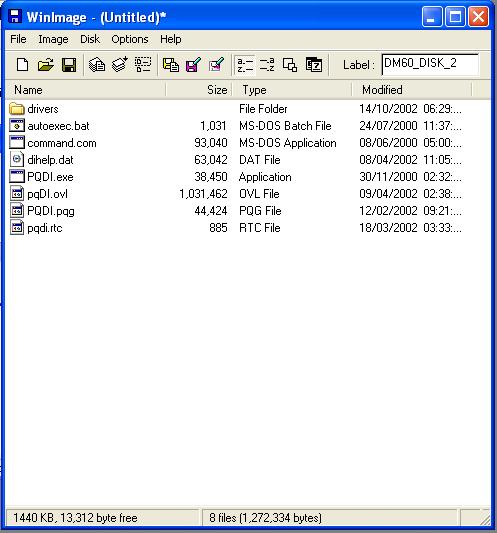Click the size value '1,031,462'
The image size is (497, 533).
203,194
